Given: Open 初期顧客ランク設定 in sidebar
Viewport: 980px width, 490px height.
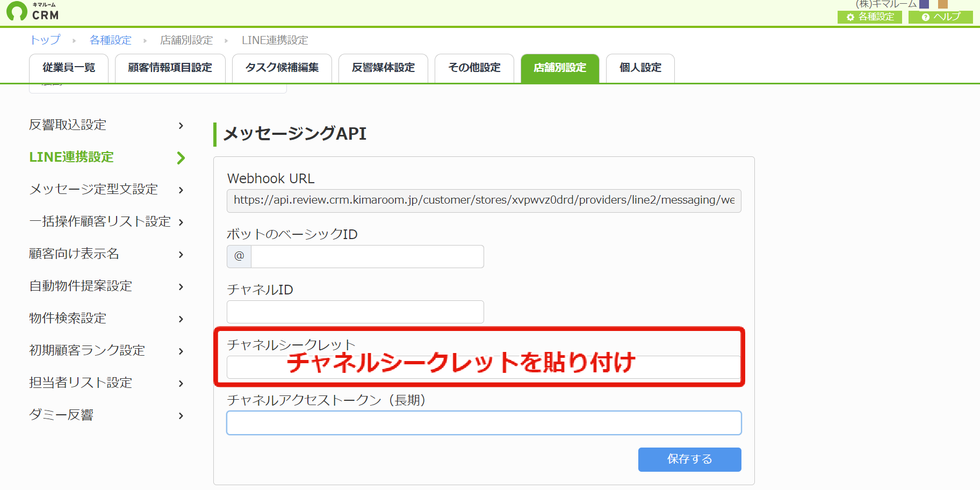Looking at the screenshot, I should 87,351.
